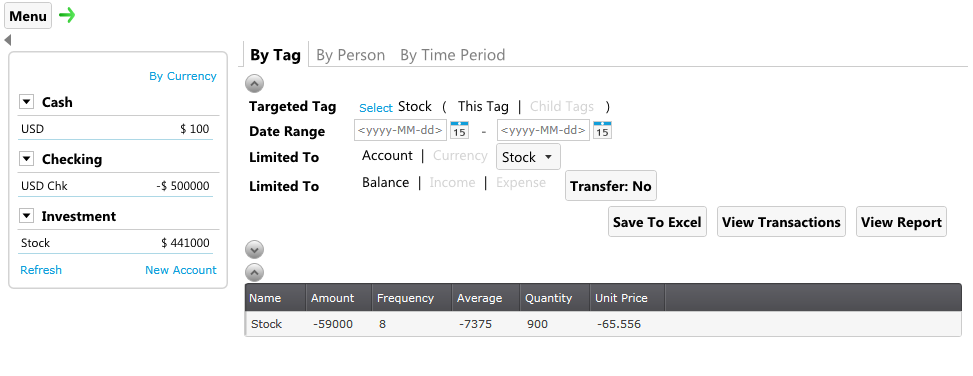Image resolution: width=973 pixels, height=376 pixels.
Task: Switch to the By Time Period tab
Action: click(x=452, y=55)
